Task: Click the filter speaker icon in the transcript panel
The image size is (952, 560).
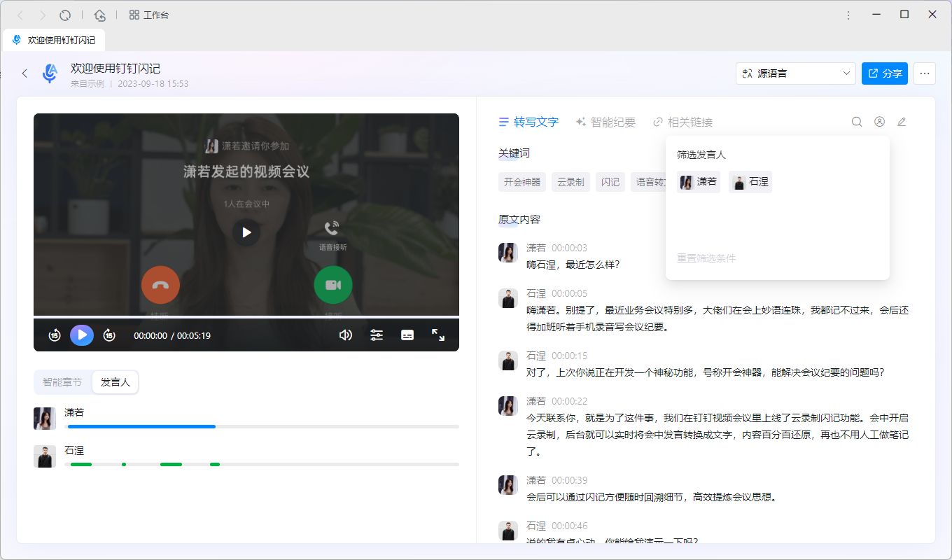Action: click(x=879, y=121)
